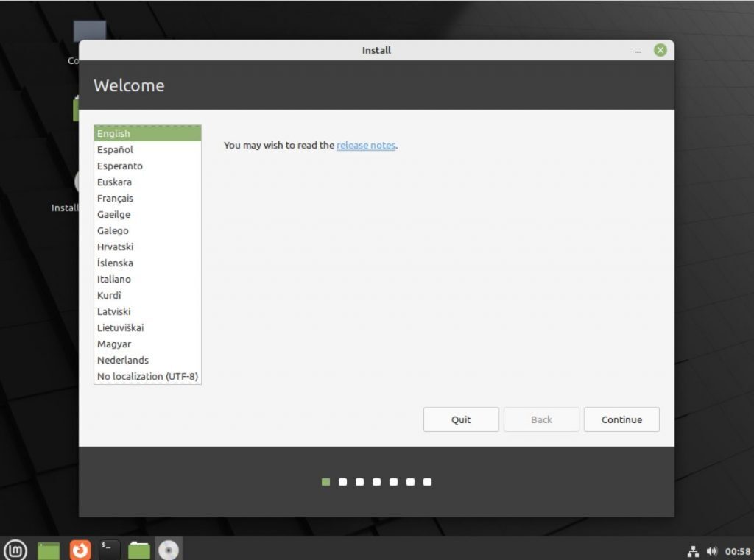Viewport: 754px width, 560px height.
Task: Open the terminal from the taskbar
Action: pos(108,549)
